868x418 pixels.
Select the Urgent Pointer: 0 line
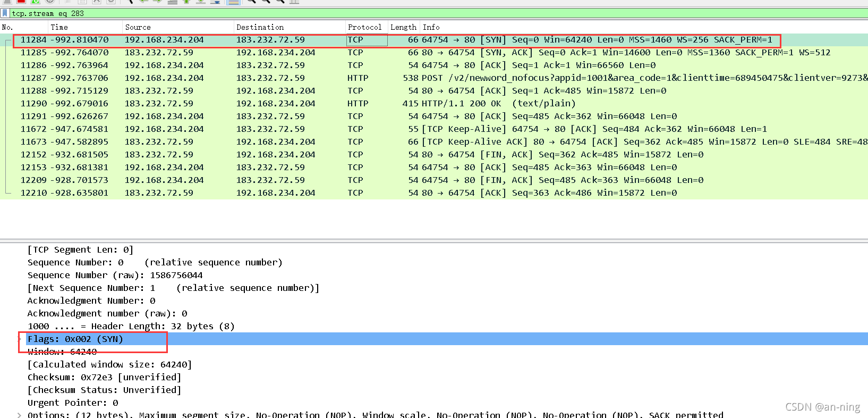(73, 403)
